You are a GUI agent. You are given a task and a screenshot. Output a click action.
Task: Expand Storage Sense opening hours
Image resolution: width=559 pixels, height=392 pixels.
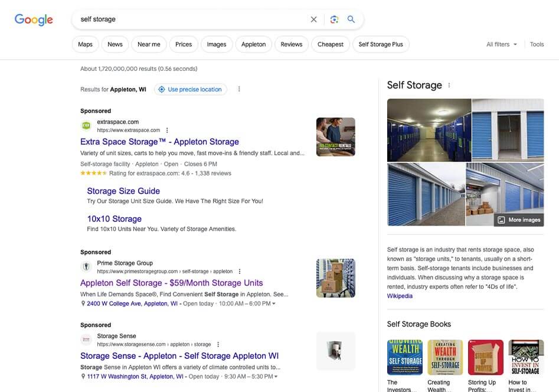pyautogui.click(x=276, y=377)
